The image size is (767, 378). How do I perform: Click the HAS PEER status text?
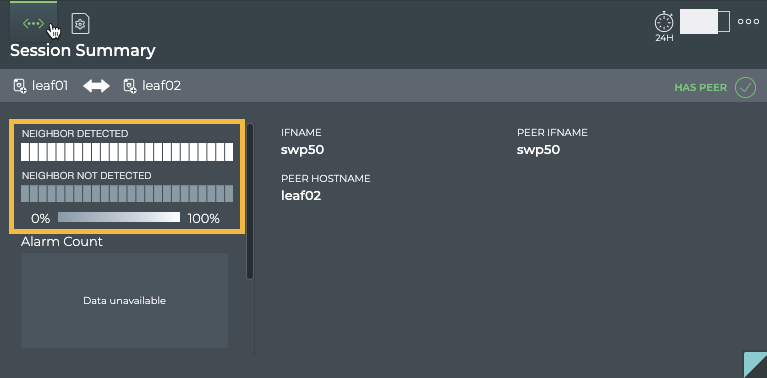(x=700, y=88)
